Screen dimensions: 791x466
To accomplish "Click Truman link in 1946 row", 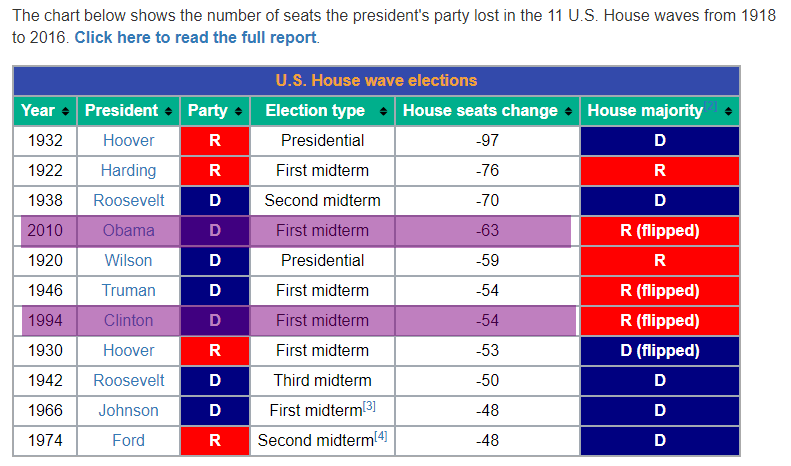I will (x=128, y=290).
